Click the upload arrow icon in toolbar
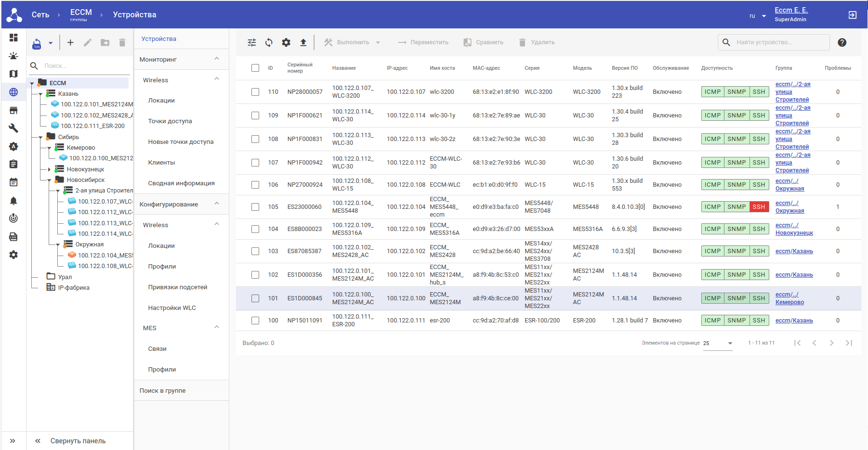The height and width of the screenshot is (450, 868). (303, 42)
